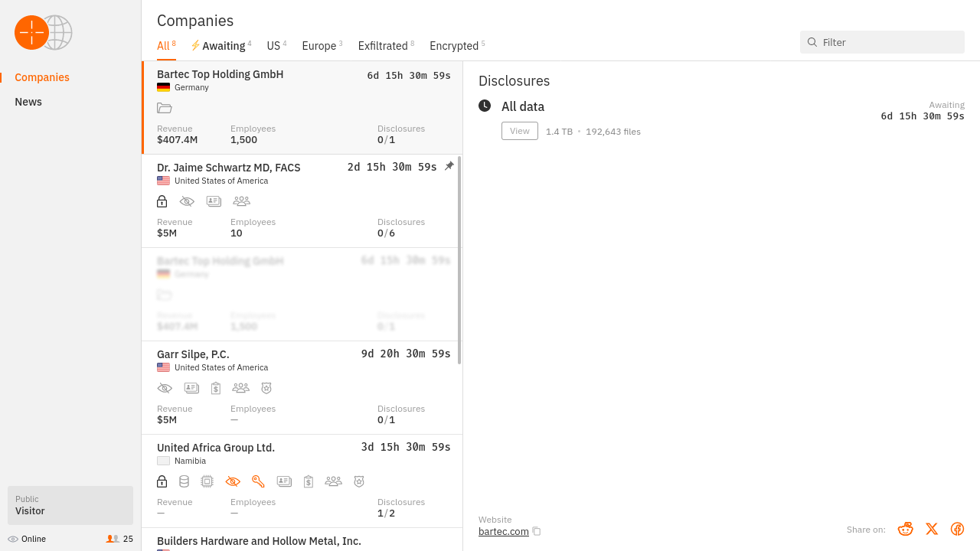Click the 9d 20h 30m 59s countdown timer
The width and height of the screenshot is (980, 551).
pyautogui.click(x=406, y=354)
